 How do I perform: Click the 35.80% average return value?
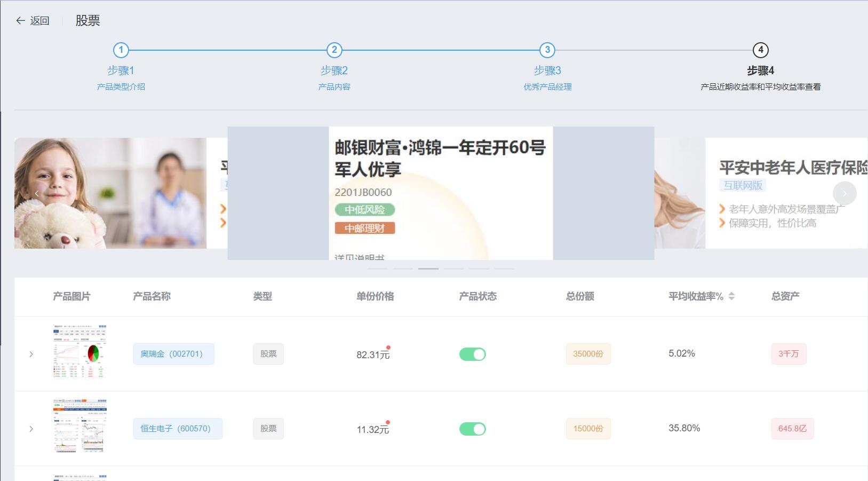tap(684, 428)
